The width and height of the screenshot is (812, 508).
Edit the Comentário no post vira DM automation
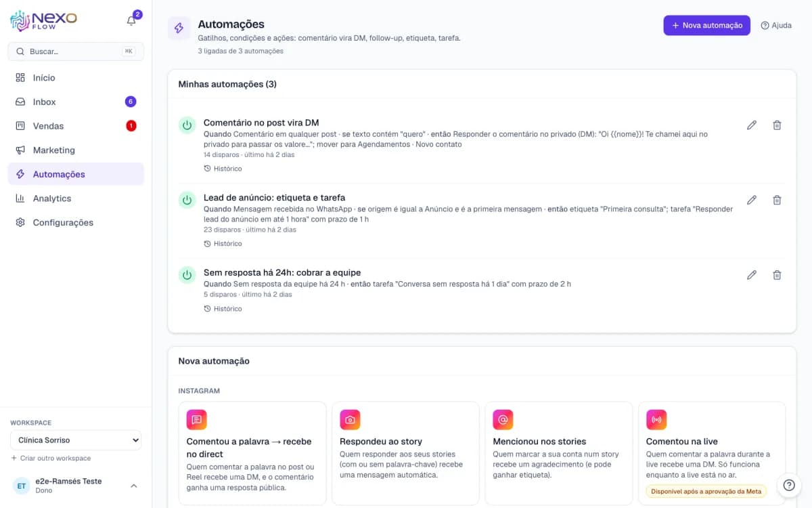pos(751,125)
